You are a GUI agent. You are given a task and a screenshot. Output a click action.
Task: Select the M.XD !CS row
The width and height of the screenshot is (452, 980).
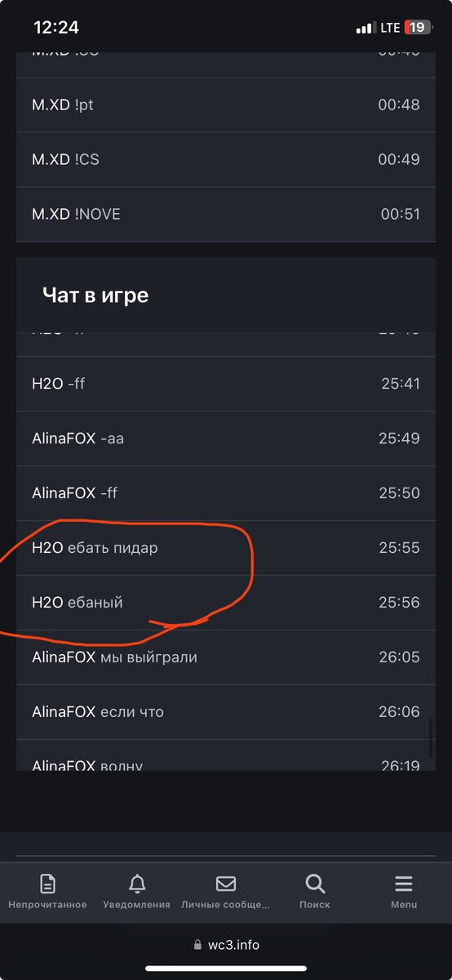pyautogui.click(x=226, y=159)
